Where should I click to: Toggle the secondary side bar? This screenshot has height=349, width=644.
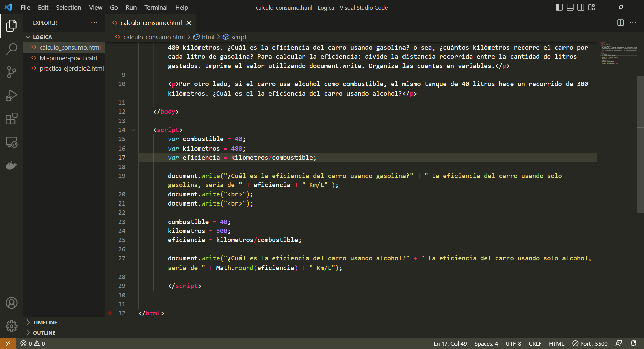tap(581, 7)
